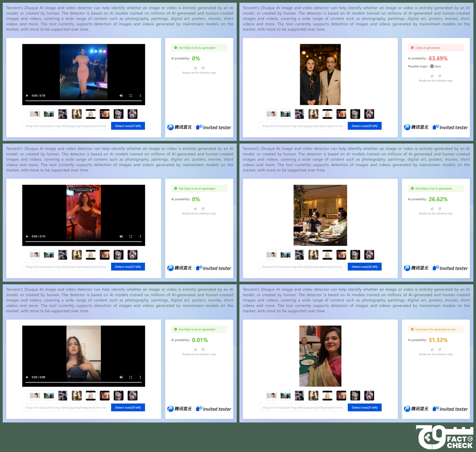This screenshot has height=452, width=476.
Task: Thumbs down the 26.62% AI probability result
Action: pos(440,209)
